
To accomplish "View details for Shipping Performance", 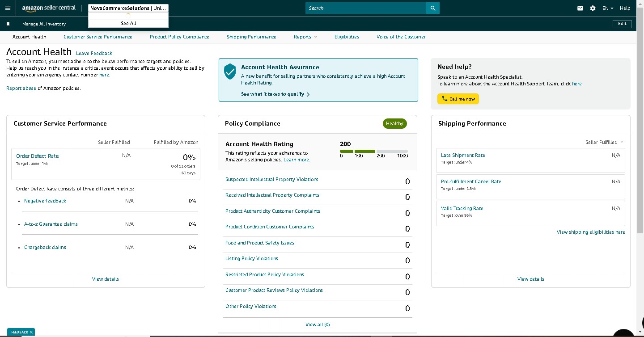I will (x=531, y=279).
